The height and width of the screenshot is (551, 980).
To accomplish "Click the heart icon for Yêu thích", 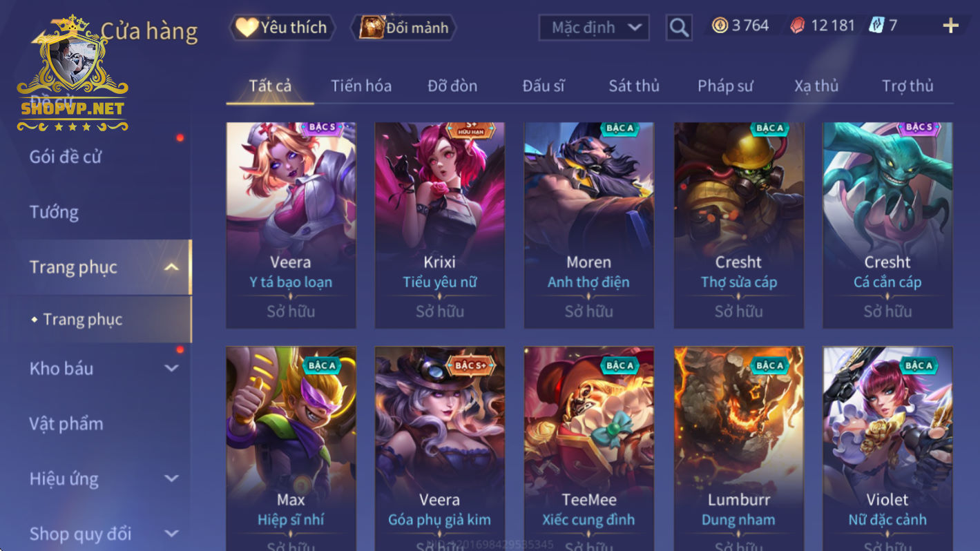I will tap(247, 27).
